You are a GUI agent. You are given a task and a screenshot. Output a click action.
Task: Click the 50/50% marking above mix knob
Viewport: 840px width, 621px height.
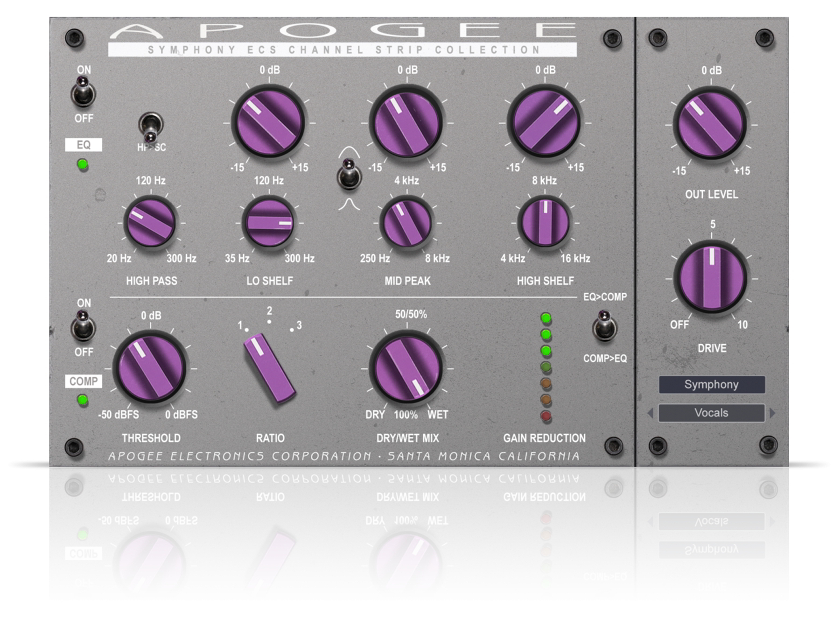411,314
